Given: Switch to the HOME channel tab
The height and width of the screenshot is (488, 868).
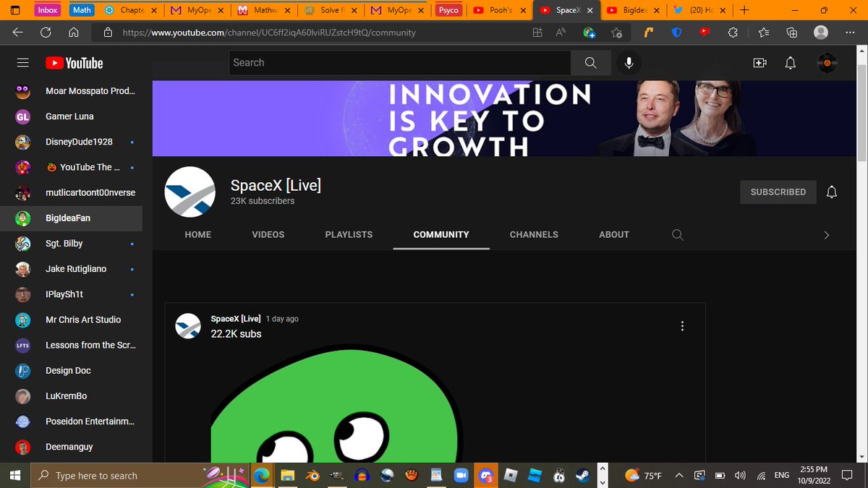Looking at the screenshot, I should pyautogui.click(x=198, y=234).
